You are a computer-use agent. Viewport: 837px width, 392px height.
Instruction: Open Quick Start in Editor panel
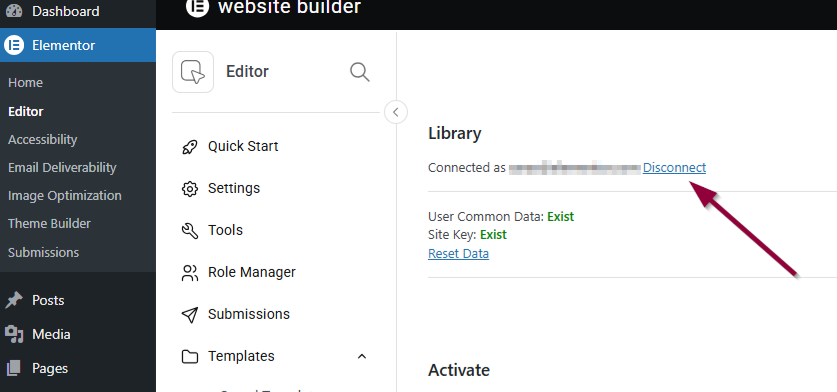pyautogui.click(x=243, y=146)
